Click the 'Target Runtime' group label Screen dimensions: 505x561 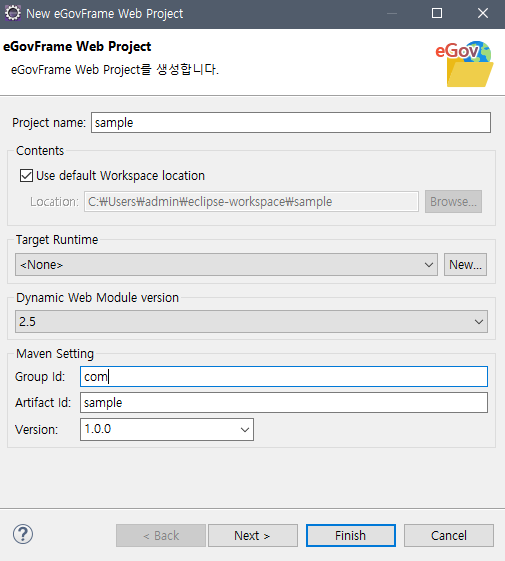tap(57, 240)
